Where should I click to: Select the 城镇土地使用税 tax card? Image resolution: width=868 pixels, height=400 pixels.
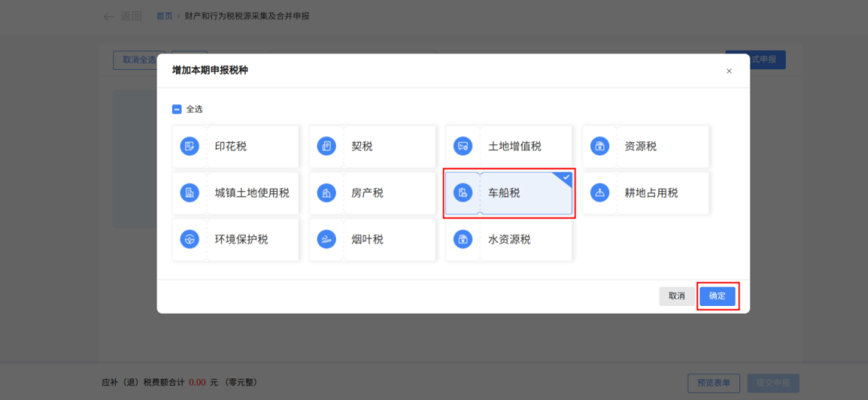pyautogui.click(x=235, y=193)
